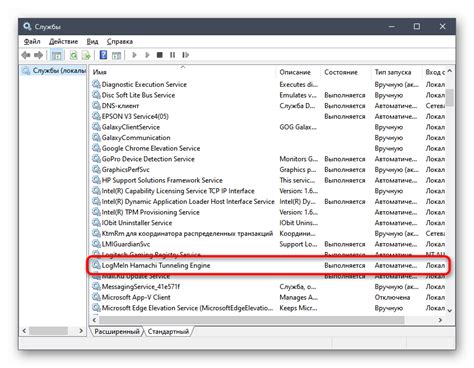Image resolution: width=474 pixels, height=368 pixels.
Task: Switch to the Расширенный tab
Action: point(117,331)
